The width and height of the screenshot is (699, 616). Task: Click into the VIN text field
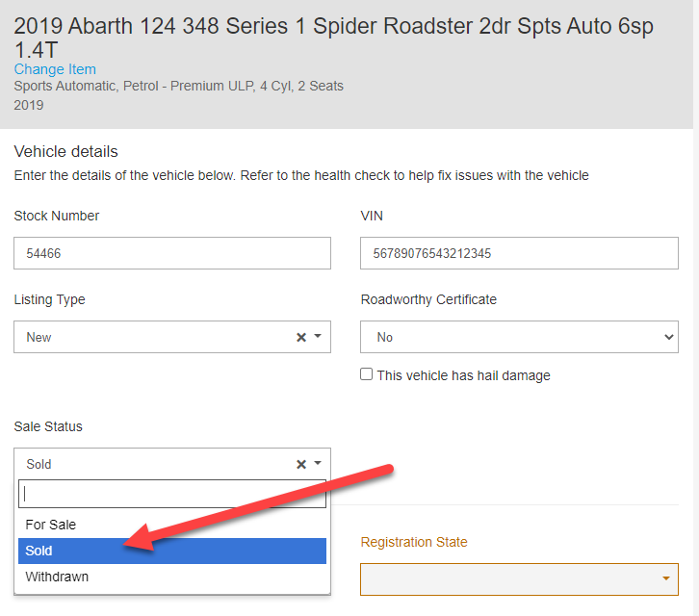click(x=519, y=254)
